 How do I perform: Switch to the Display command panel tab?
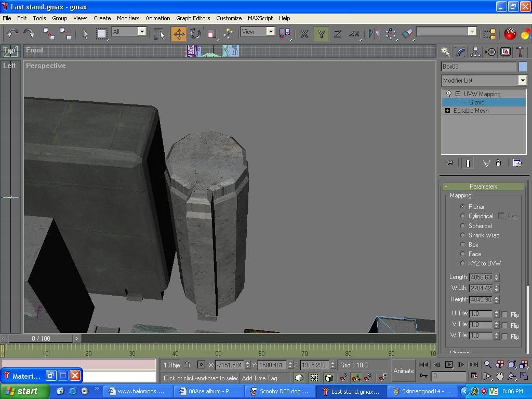(x=506, y=51)
